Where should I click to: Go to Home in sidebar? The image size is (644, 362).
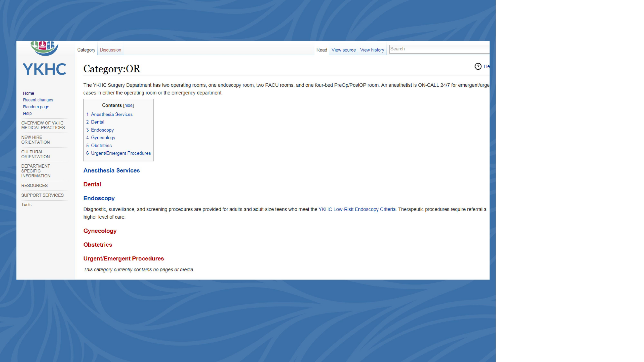[28, 93]
